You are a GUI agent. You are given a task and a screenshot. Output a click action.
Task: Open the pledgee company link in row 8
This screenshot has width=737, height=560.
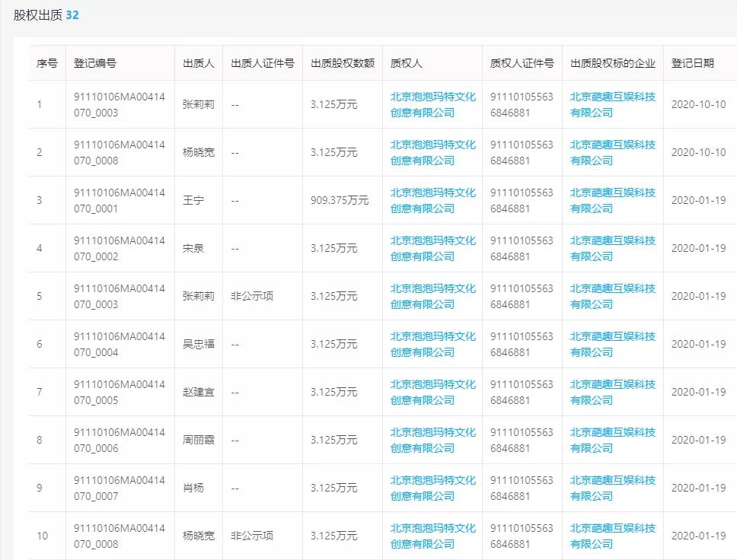coord(431,440)
